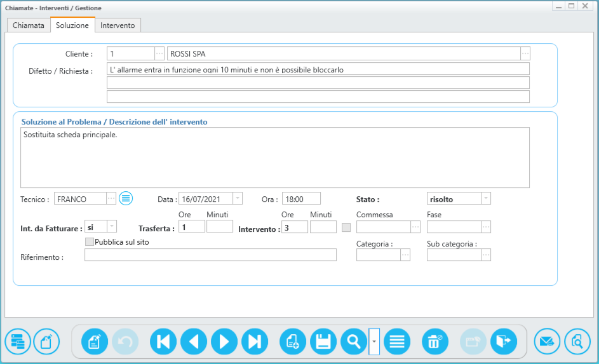The width and height of the screenshot is (599, 364).
Task: Click the Ora field showing 18:00
Action: [301, 198]
